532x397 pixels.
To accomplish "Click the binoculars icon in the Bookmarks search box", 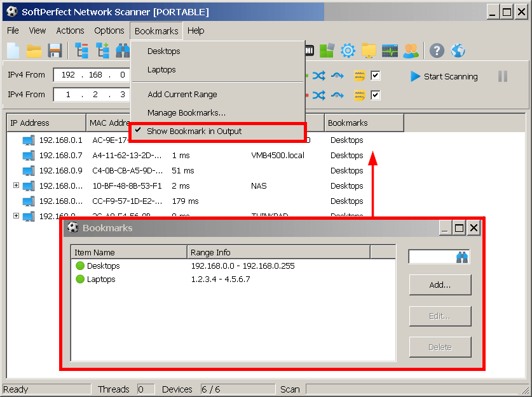I will click(462, 257).
